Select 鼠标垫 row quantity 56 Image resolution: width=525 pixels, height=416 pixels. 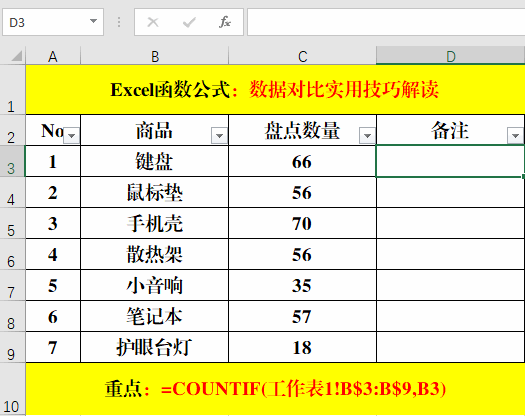tap(302, 192)
